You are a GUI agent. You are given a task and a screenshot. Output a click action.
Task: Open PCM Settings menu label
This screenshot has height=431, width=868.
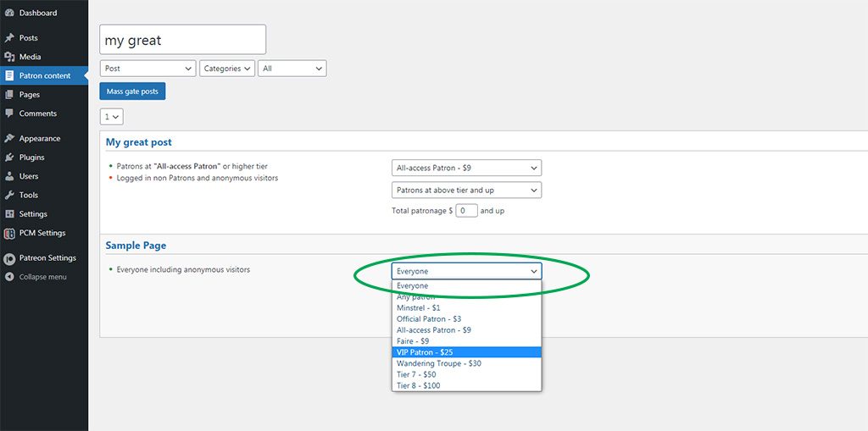(42, 233)
